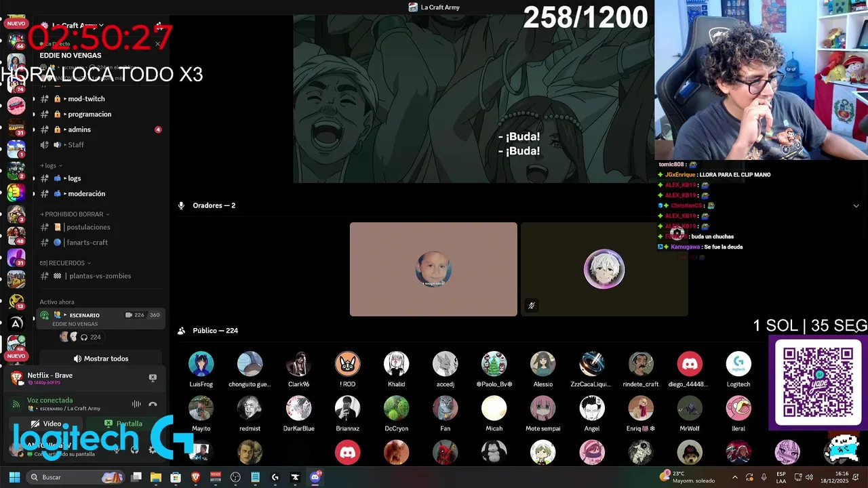Image resolution: width=868 pixels, height=488 pixels.
Task: Select the anime avatar speaker tile
Action: [604, 269]
